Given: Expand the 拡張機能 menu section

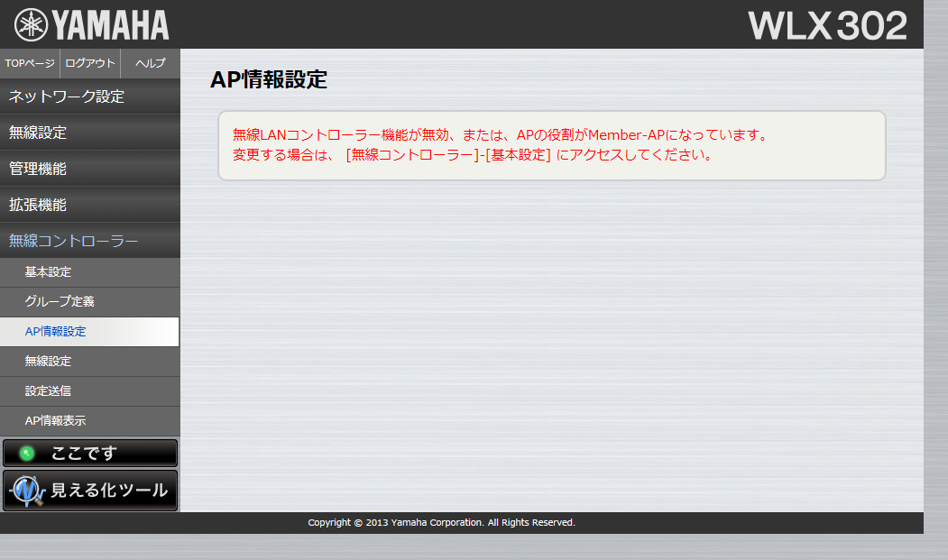Looking at the screenshot, I should [x=38, y=205].
